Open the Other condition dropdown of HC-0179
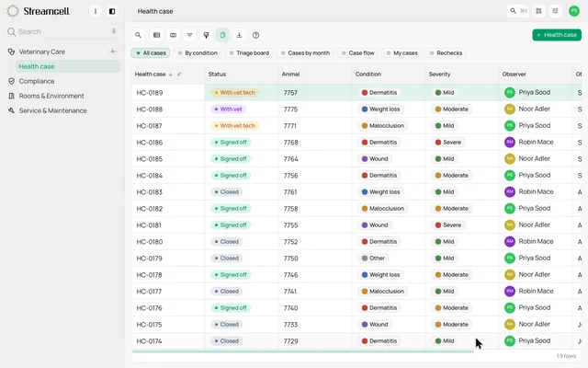This screenshot has height=368, width=588. click(373, 259)
